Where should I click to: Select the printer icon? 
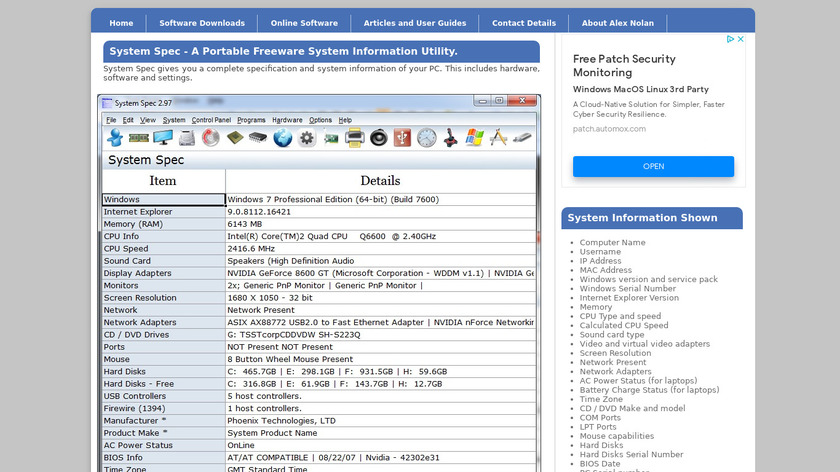click(355, 138)
